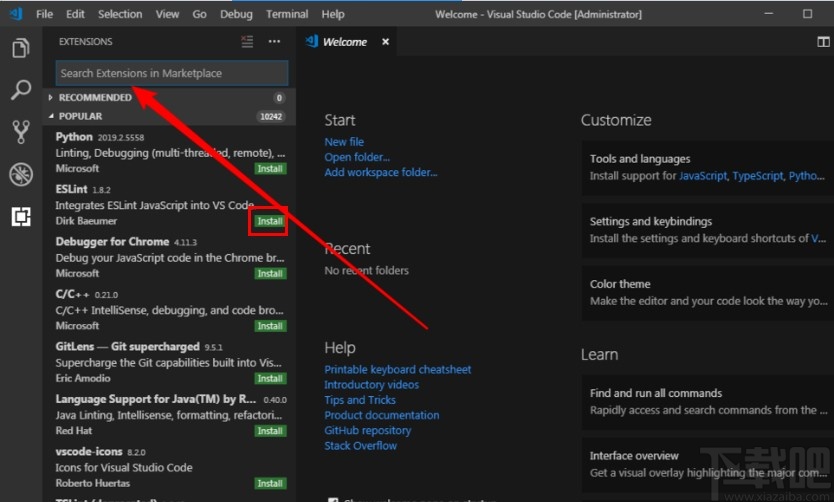This screenshot has width=834, height=502.
Task: Open the File menu
Action: coord(44,14)
